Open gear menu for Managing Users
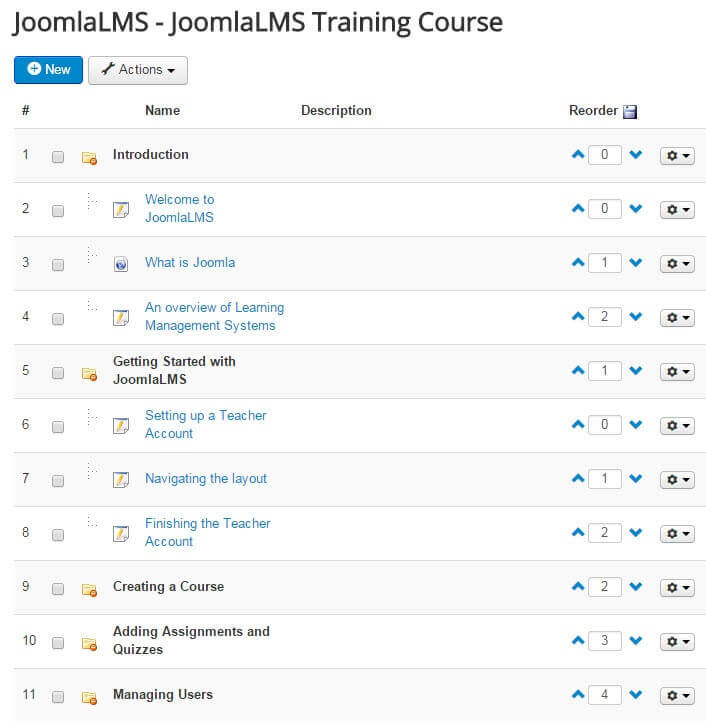 677,696
